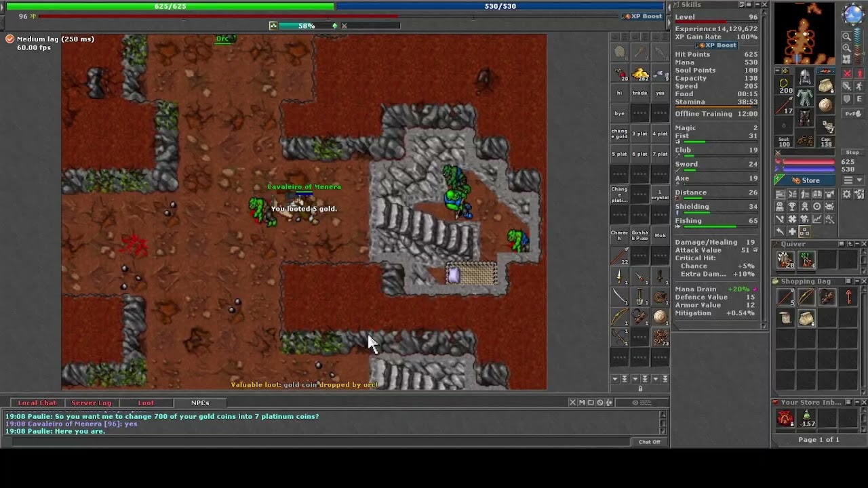Collapse the Shopping Bag panel

point(857,281)
